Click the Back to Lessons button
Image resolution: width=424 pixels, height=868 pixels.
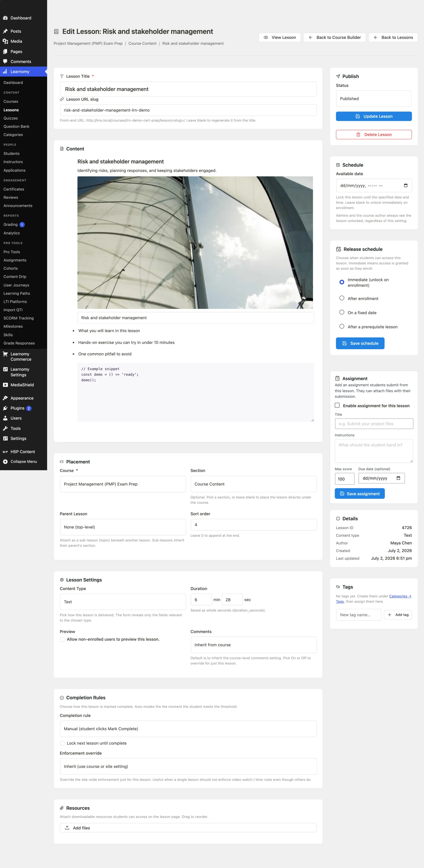coord(393,37)
